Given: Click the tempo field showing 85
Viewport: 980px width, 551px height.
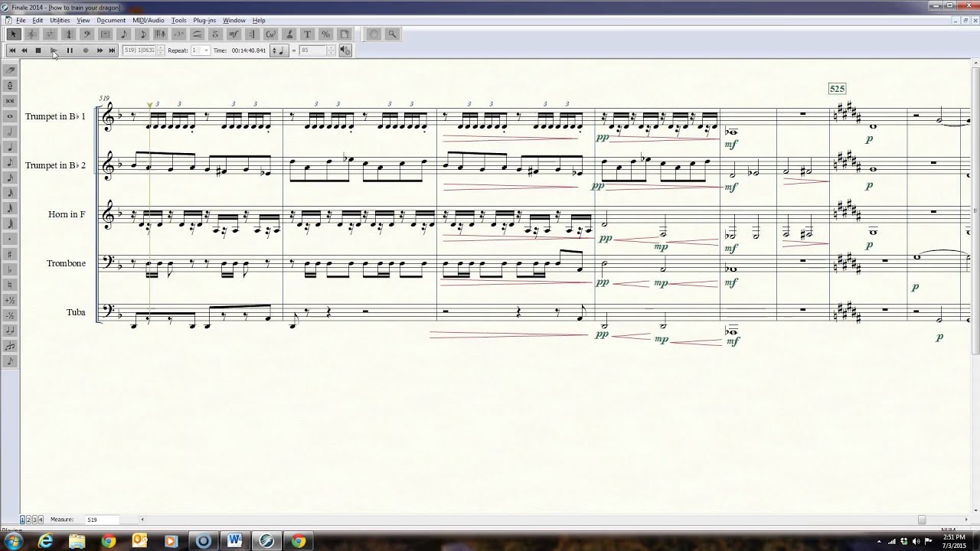Looking at the screenshot, I should [313, 51].
